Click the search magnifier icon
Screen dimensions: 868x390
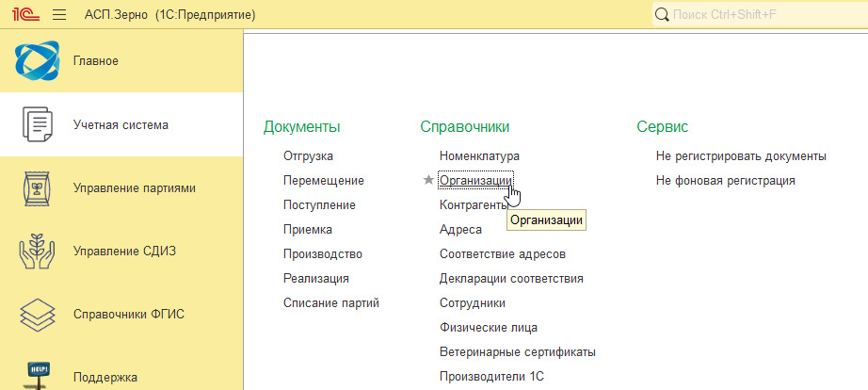click(x=661, y=15)
